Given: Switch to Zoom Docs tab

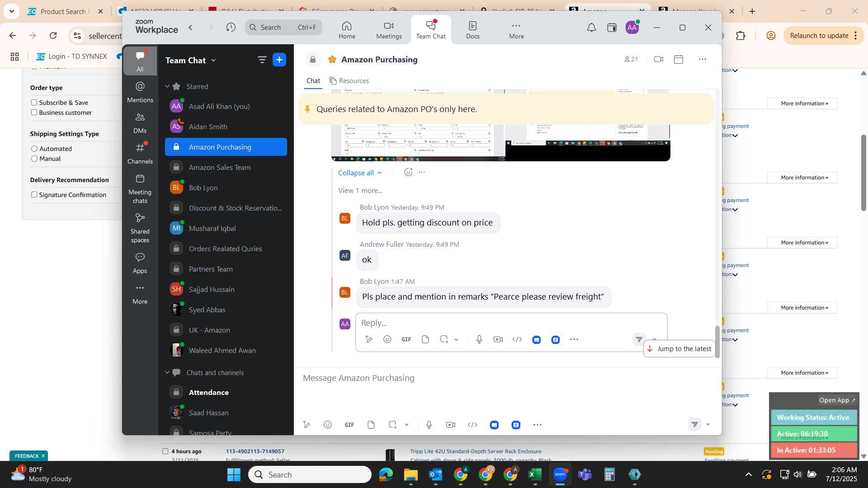Looking at the screenshot, I should point(473,30).
